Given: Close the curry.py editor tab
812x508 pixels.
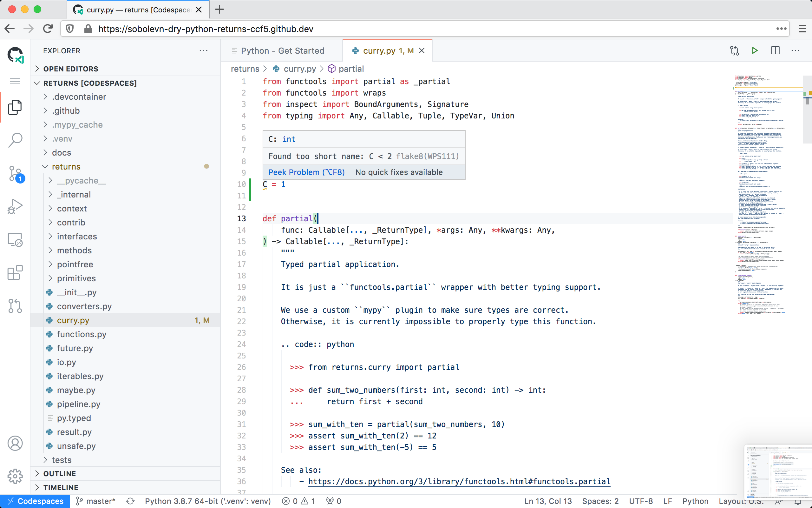Looking at the screenshot, I should 422,50.
